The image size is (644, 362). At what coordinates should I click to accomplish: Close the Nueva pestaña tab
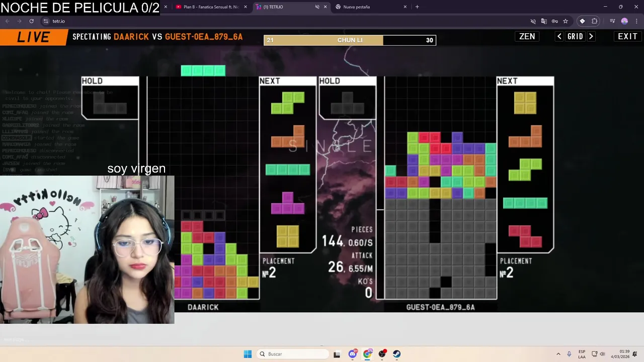pos(405,7)
